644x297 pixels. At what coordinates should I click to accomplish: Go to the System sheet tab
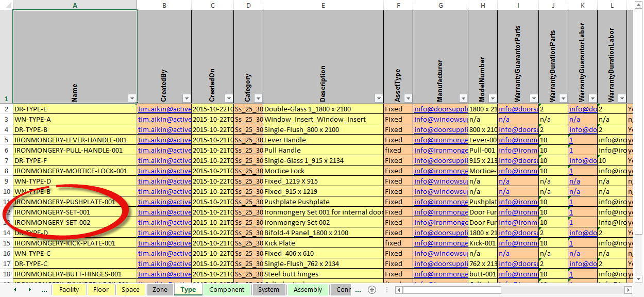point(268,290)
